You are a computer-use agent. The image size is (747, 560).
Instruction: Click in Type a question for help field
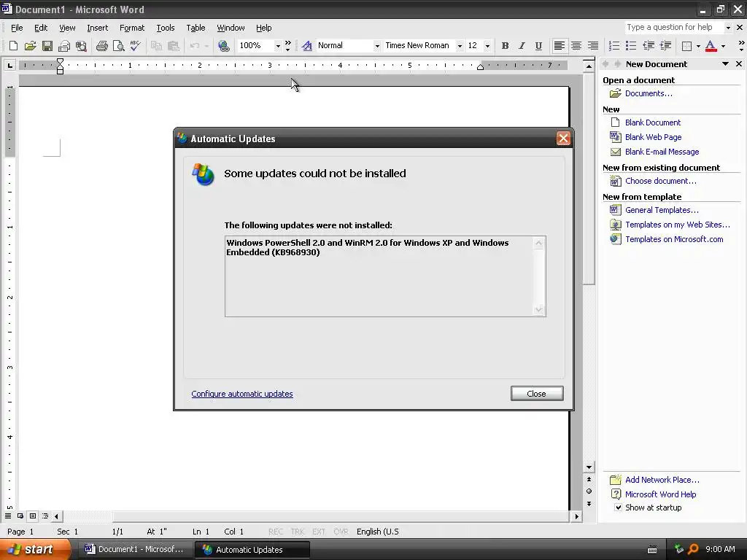pyautogui.click(x=673, y=28)
